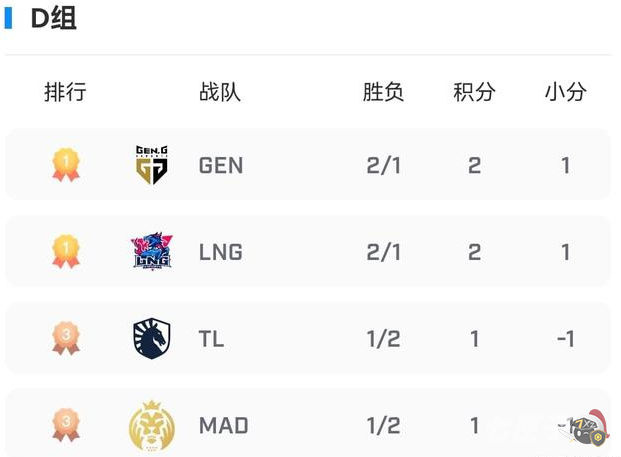
Task: Click GEN's 2/1 win-loss record
Action: (383, 165)
